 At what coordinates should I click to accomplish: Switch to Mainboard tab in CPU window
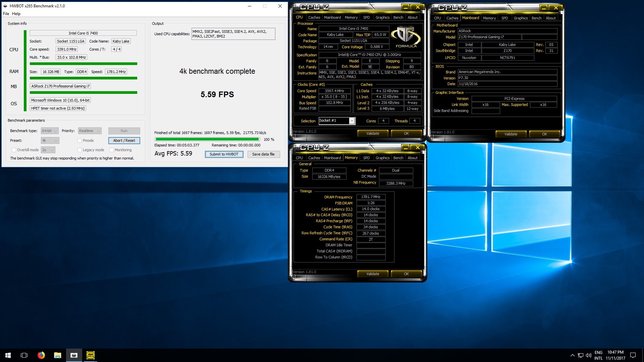pyautogui.click(x=332, y=17)
